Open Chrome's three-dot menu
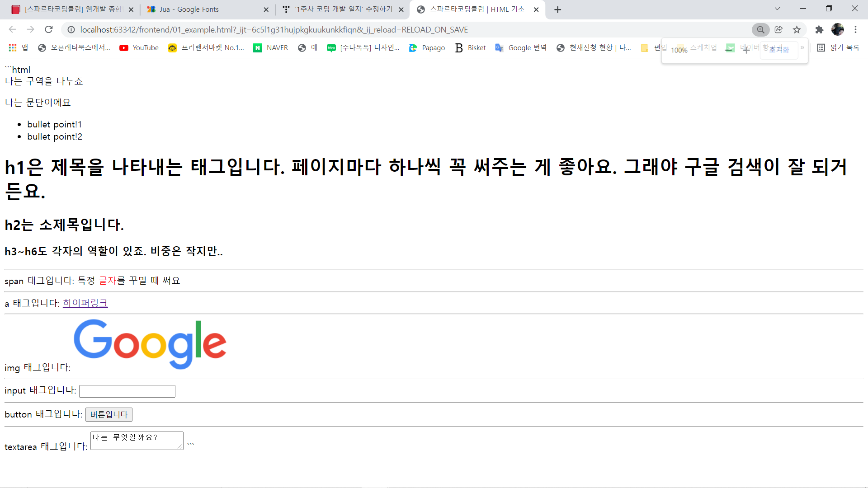Screen dimensions: 868x488 pyautogui.click(x=855, y=29)
